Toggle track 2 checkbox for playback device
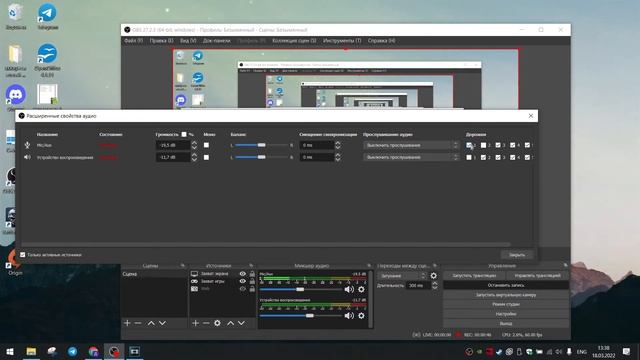Screen dimensions: 640x360 (x=483, y=157)
